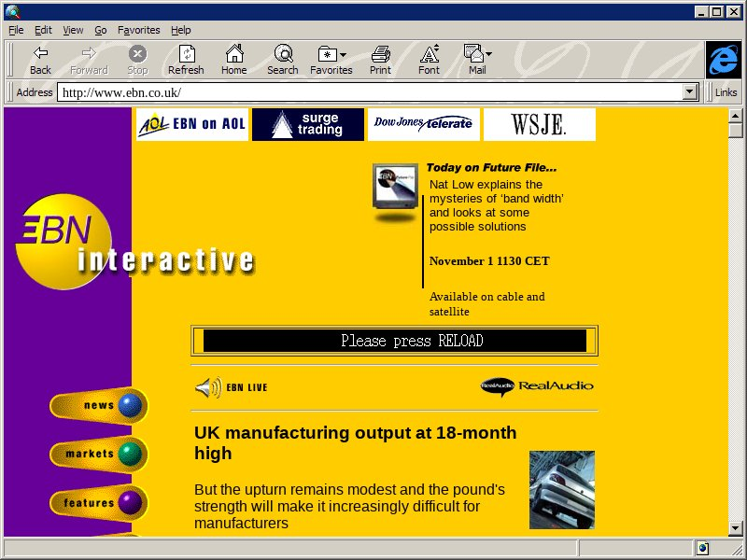Go to the Home page icon
Viewport: 747px width, 560px height.
coord(233,60)
